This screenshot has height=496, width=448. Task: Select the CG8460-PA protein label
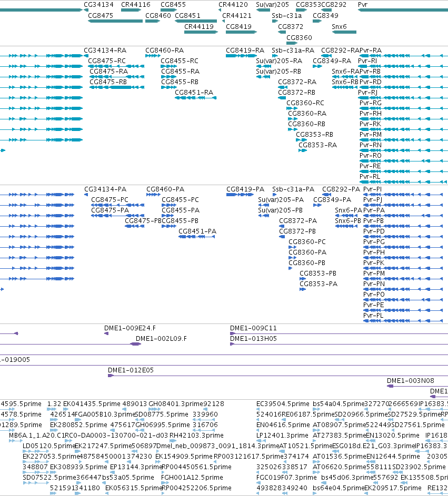click(x=165, y=189)
